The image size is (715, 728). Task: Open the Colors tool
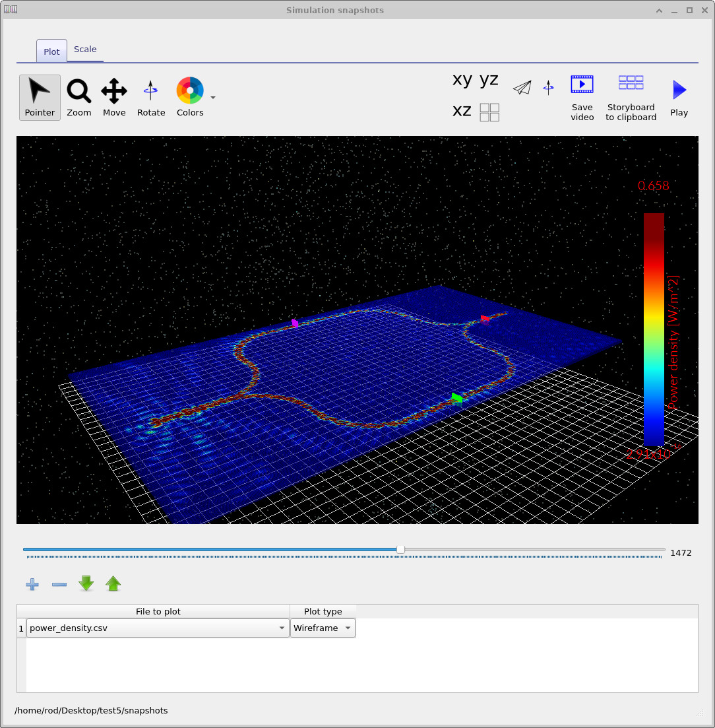pos(189,97)
